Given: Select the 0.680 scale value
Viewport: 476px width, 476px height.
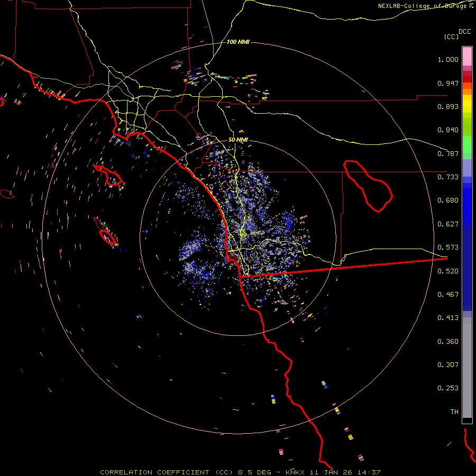Looking at the screenshot, I should [x=448, y=200].
